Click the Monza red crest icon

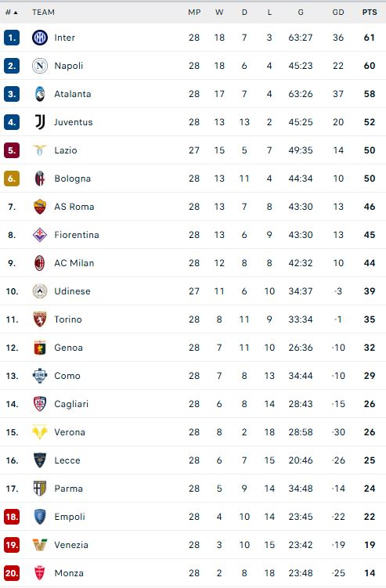40,573
